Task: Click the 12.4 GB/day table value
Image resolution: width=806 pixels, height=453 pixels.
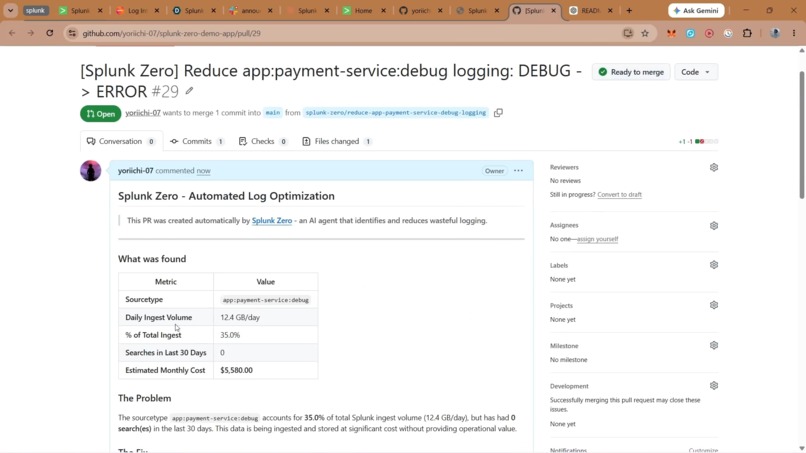Action: click(x=240, y=317)
